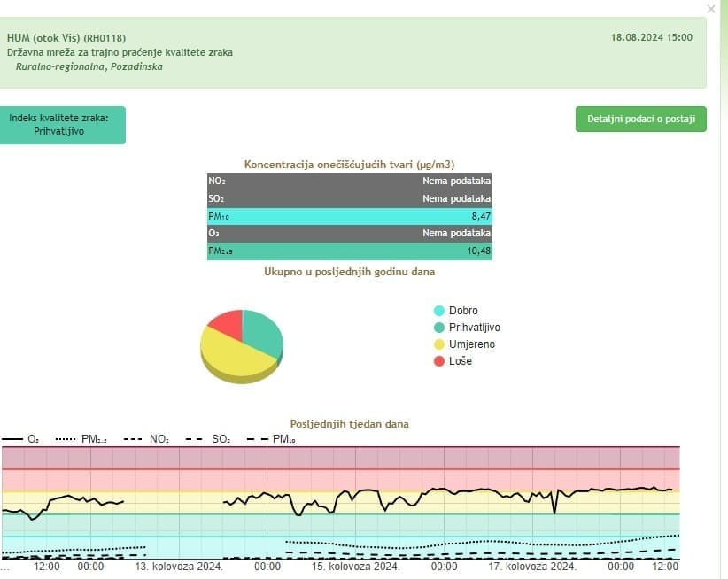Click the HUM (otok Vis) station title

(x=66, y=38)
